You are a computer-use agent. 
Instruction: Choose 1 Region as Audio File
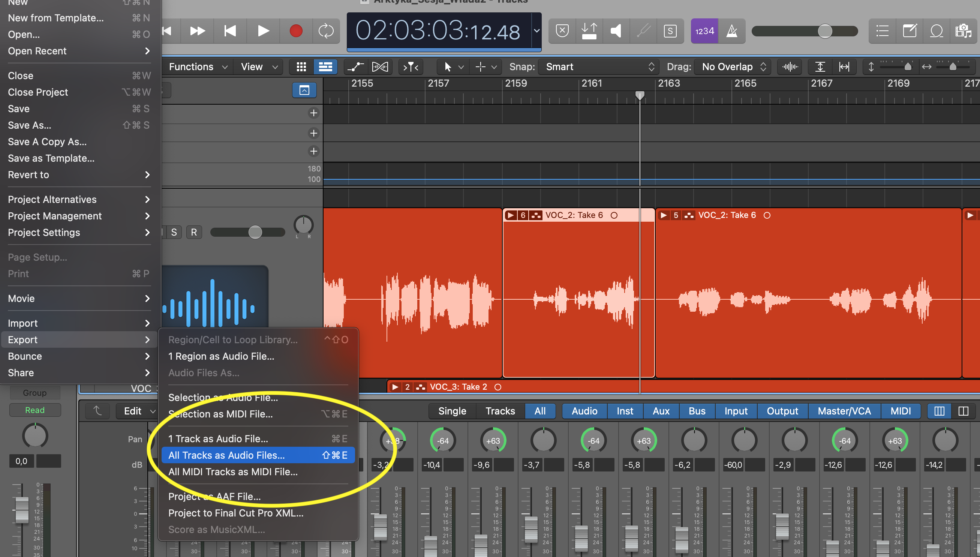[258, 356]
